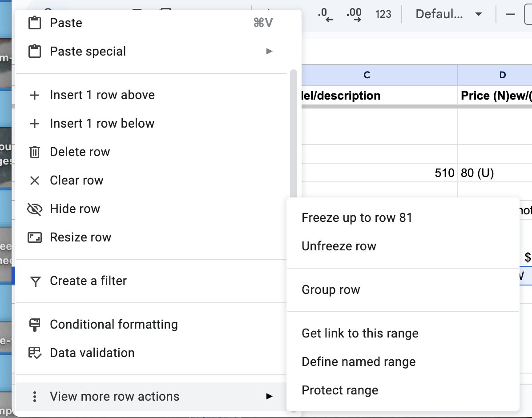Screen dimensions: 532x418
Task: Click the Data validation icon
Action: 35,353
